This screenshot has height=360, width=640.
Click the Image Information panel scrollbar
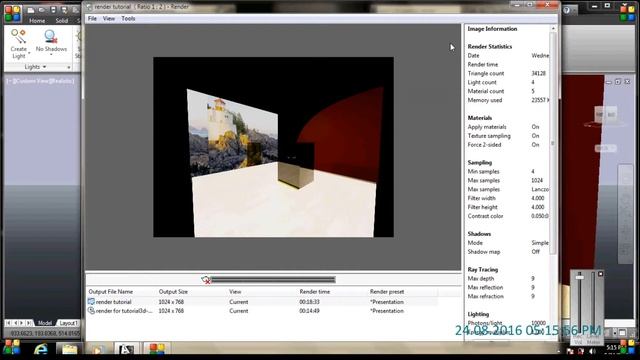[x=553, y=143]
